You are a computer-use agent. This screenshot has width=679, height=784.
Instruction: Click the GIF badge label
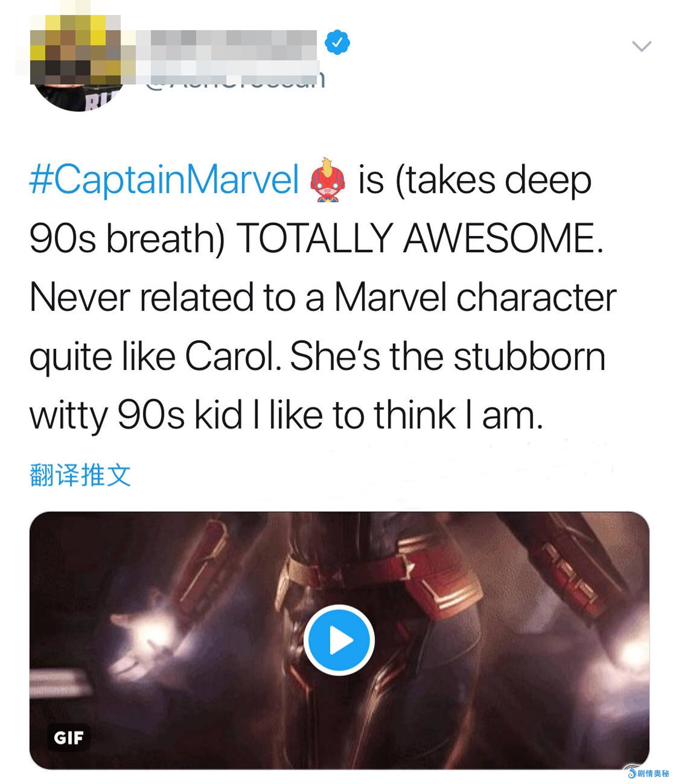[69, 737]
